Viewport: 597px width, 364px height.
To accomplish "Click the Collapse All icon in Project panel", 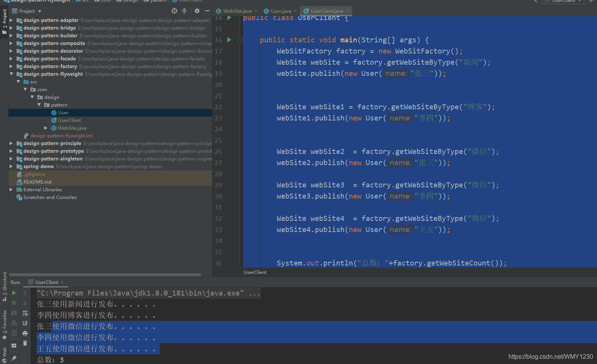I will 184,11.
